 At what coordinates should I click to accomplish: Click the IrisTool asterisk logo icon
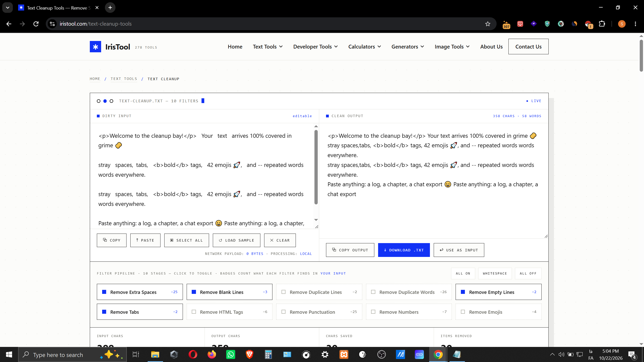tap(95, 47)
